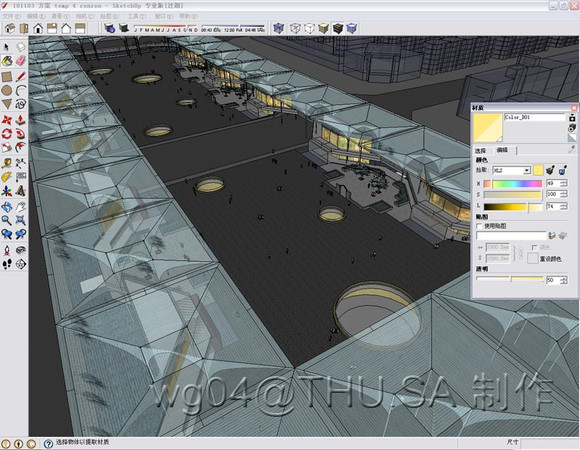Choose the Circle drawing tool
Image resolution: width=580 pixels, height=450 pixels.
(7, 90)
